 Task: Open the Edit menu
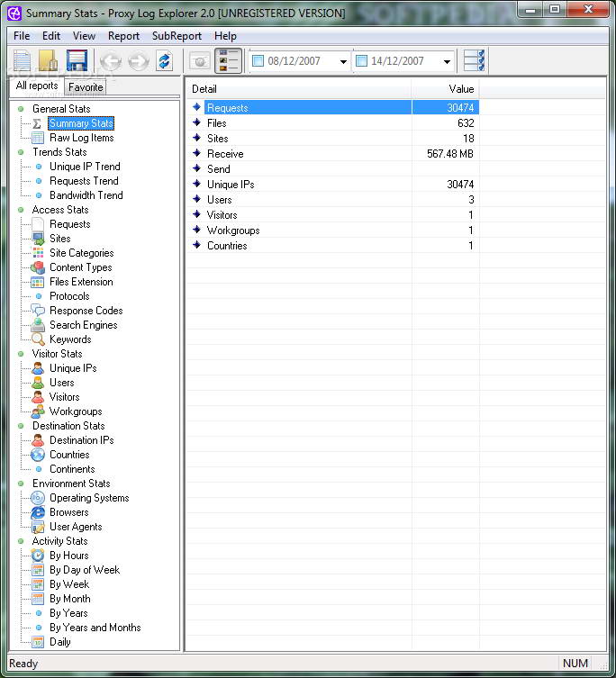[51, 36]
